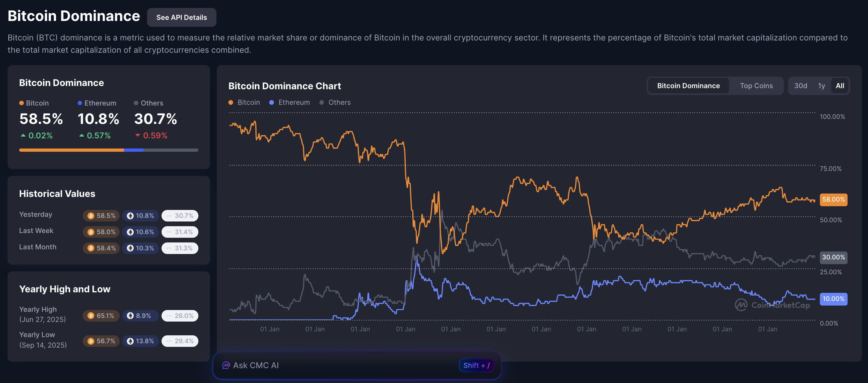868x383 pixels.
Task: Toggle the Bitcoin series in the chart legend
Action: 245,102
